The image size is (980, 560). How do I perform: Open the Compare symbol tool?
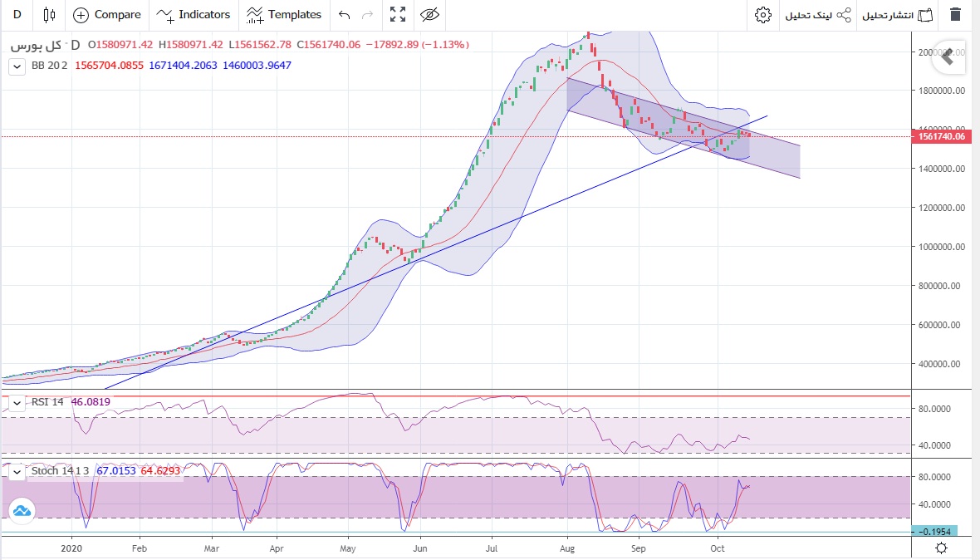[107, 14]
